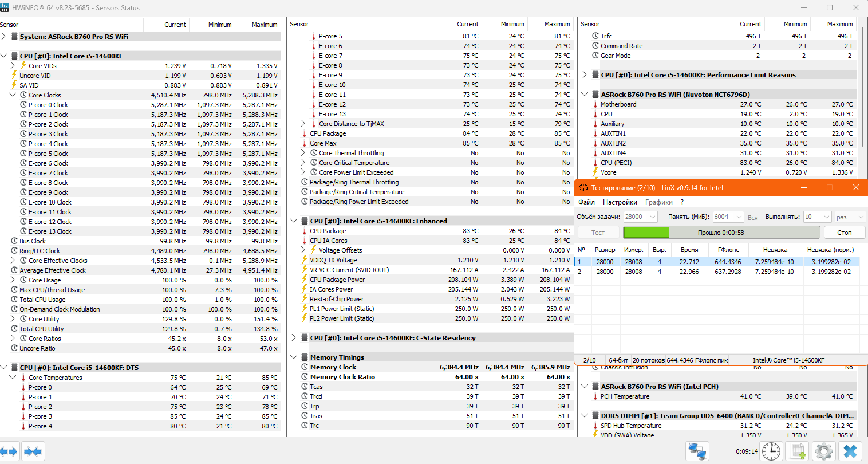Screen dimensions: 868x464
Task: Expand the CPU C-State Residency group
Action: pos(294,338)
